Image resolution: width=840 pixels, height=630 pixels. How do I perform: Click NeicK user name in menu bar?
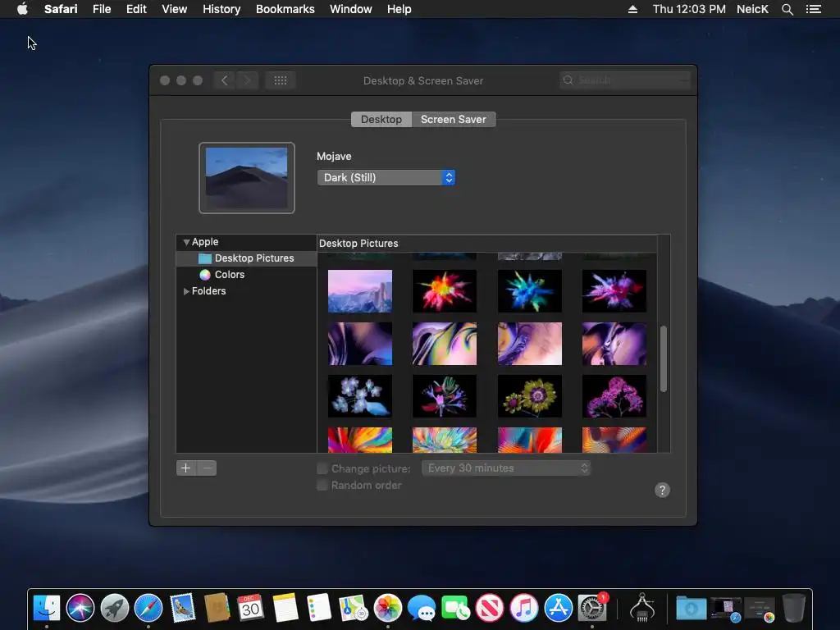click(x=752, y=9)
